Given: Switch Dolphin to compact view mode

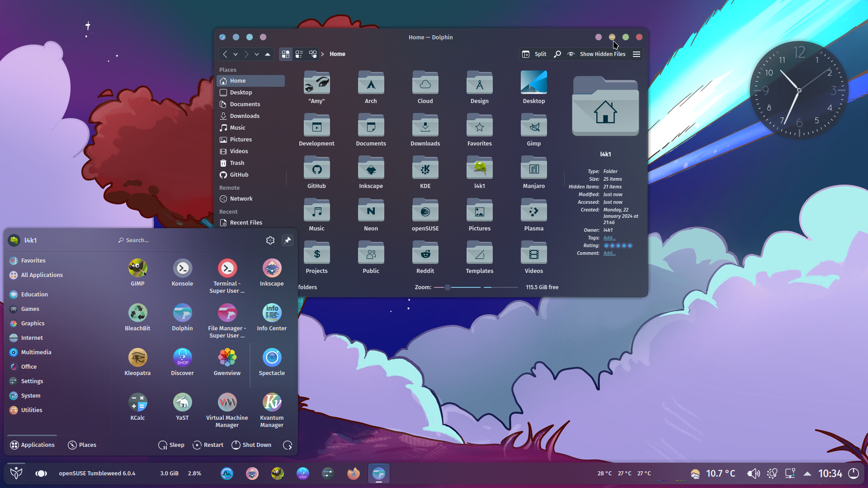Looking at the screenshot, I should pos(299,54).
